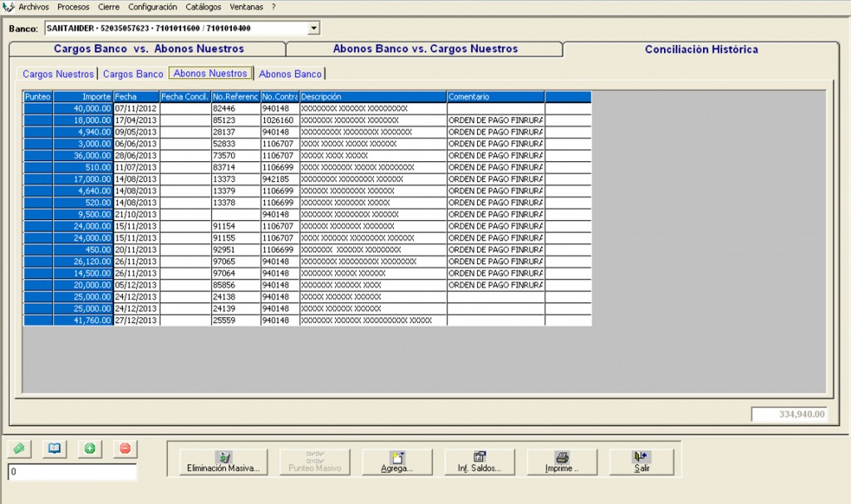Open the Configuración menu
The width and height of the screenshot is (851, 504).
tap(152, 7)
